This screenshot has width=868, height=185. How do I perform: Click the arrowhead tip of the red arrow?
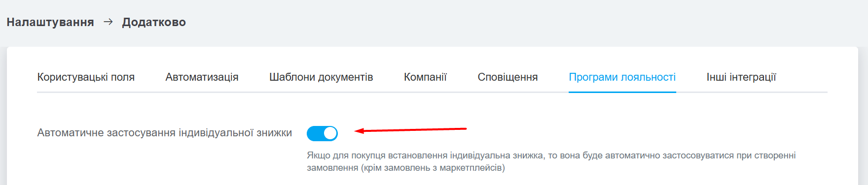click(356, 131)
